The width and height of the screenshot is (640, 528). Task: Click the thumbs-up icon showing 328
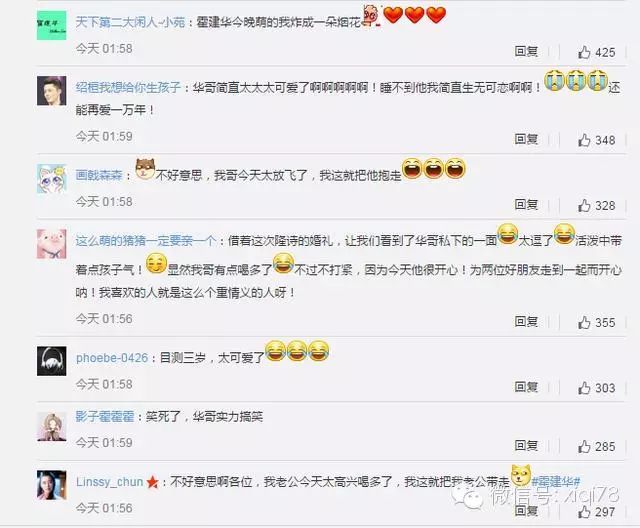(584, 205)
